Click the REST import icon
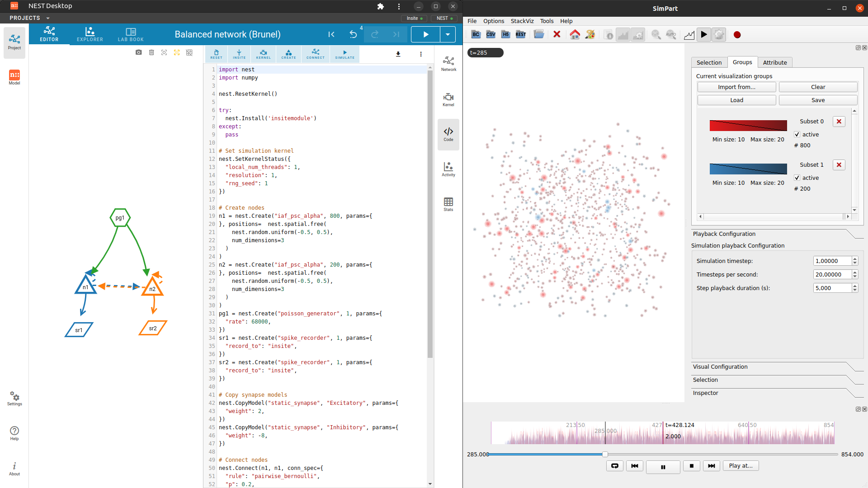Screen dimensions: 868x488 click(520, 35)
